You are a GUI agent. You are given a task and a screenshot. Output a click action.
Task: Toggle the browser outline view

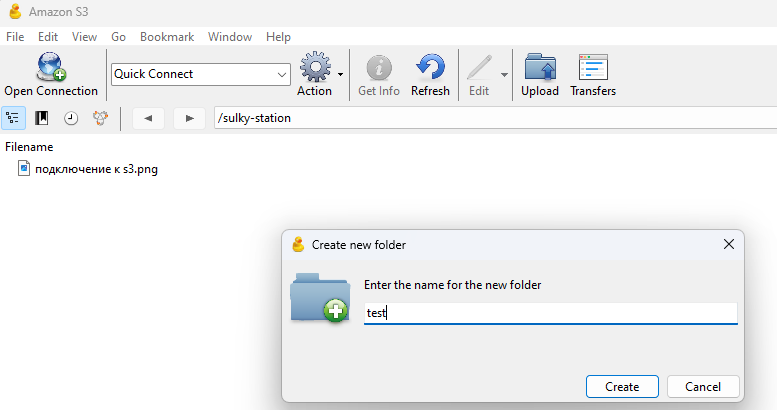tap(13, 118)
